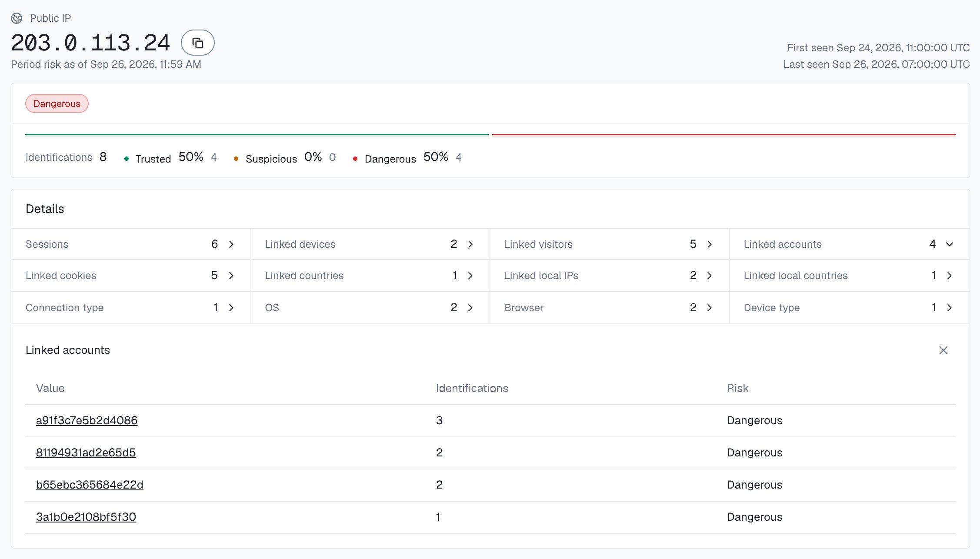Close the Linked accounts panel
980x559 pixels.
943,350
